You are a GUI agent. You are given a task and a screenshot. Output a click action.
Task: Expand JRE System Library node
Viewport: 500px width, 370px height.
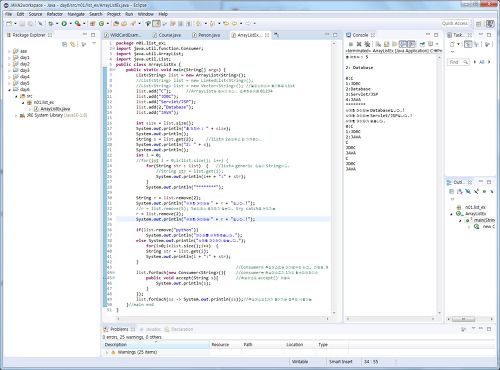tap(16, 115)
